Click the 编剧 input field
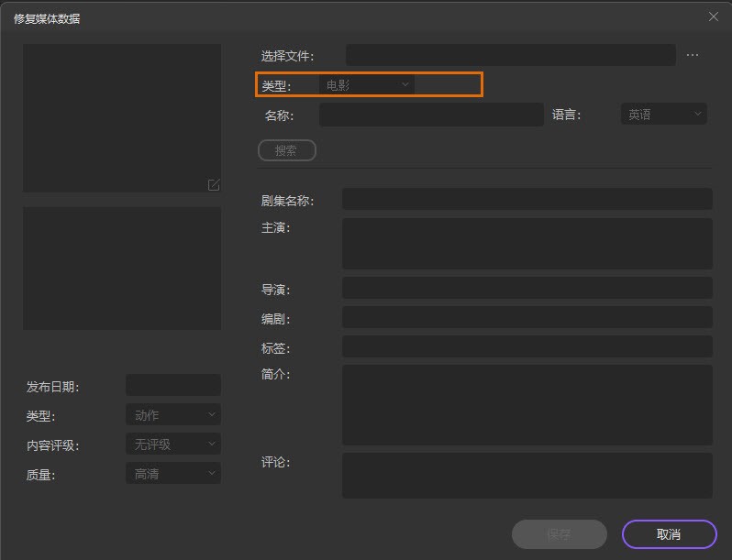This screenshot has width=732, height=560. click(x=527, y=317)
